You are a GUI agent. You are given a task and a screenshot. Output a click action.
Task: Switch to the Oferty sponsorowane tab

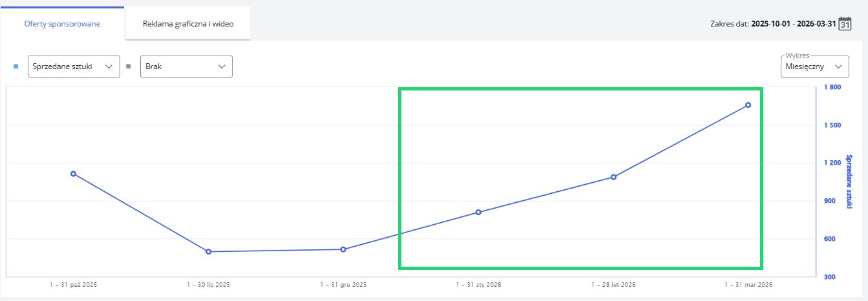(x=62, y=24)
